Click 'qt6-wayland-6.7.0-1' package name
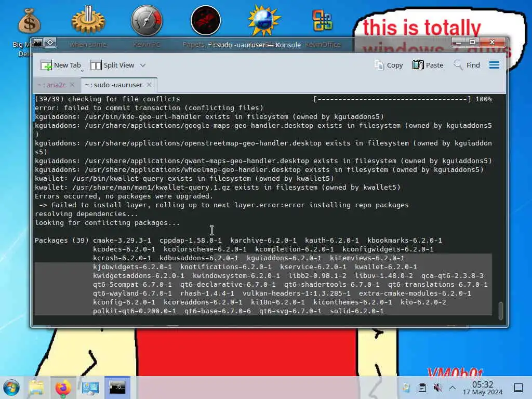Screen dimensions: 532x399 click(x=132, y=293)
